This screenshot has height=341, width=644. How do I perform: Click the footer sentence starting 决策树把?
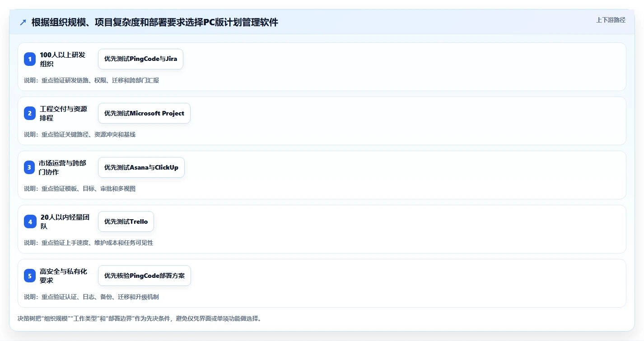pyautogui.click(x=140, y=318)
